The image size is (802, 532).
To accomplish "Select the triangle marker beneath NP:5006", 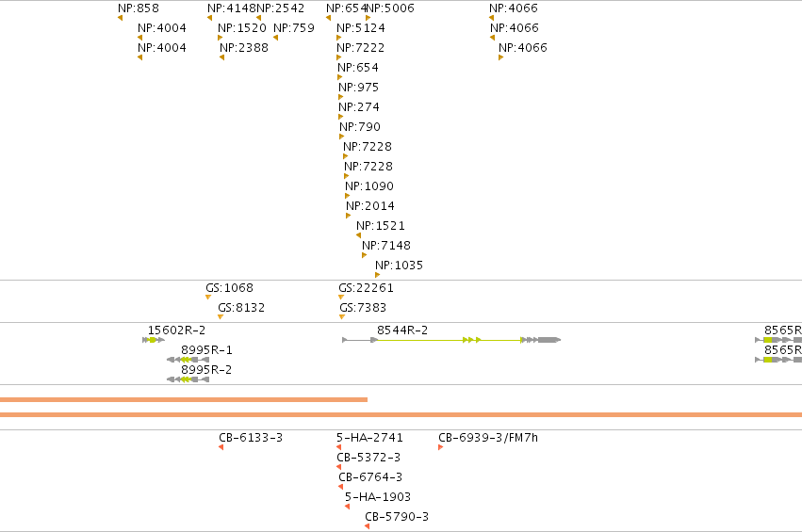I will (x=368, y=18).
